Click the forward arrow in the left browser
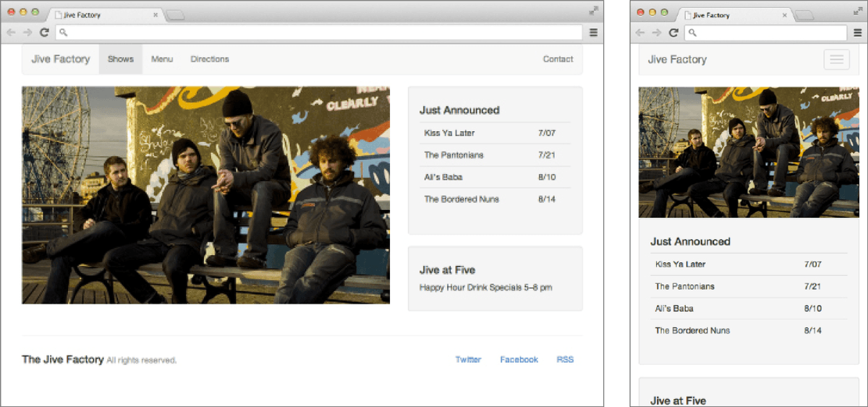 [x=27, y=32]
